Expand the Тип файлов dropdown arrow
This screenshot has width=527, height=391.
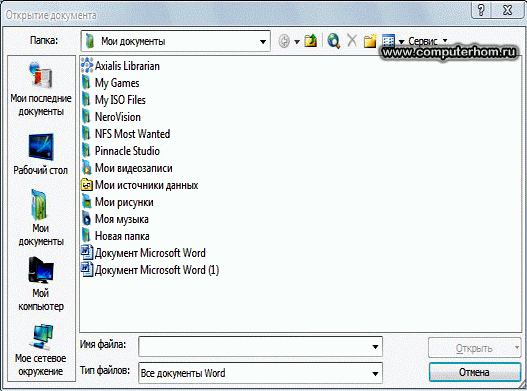coord(375,373)
